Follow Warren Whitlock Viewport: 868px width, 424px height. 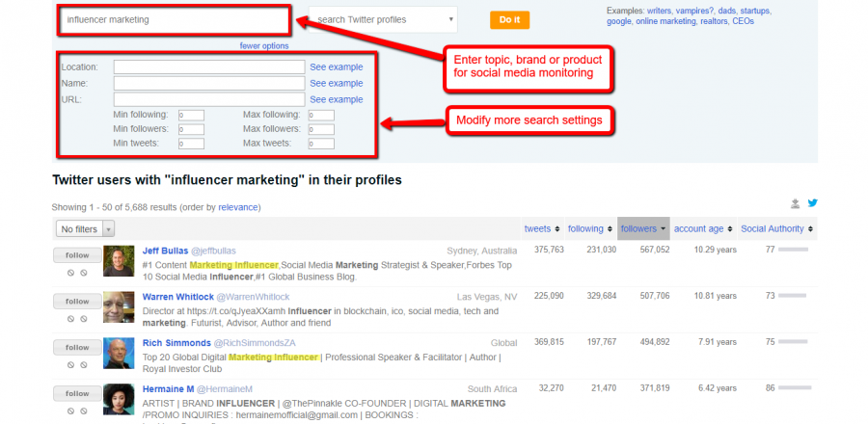[77, 302]
